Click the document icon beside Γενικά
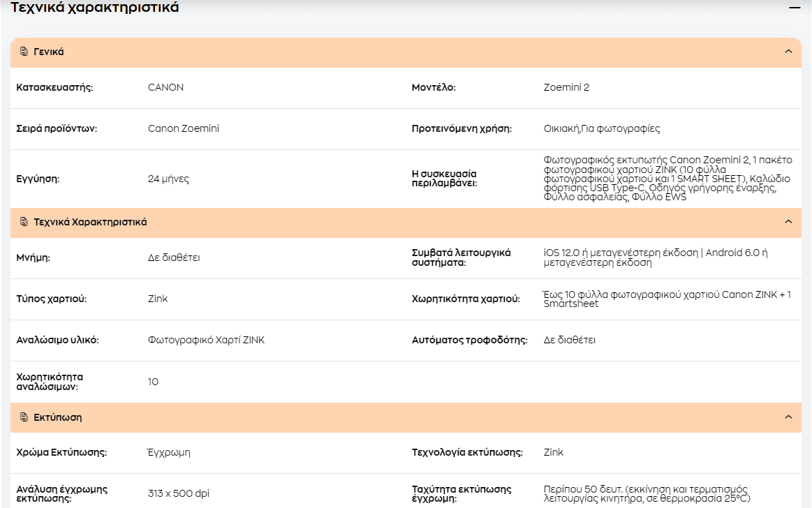 24,51
